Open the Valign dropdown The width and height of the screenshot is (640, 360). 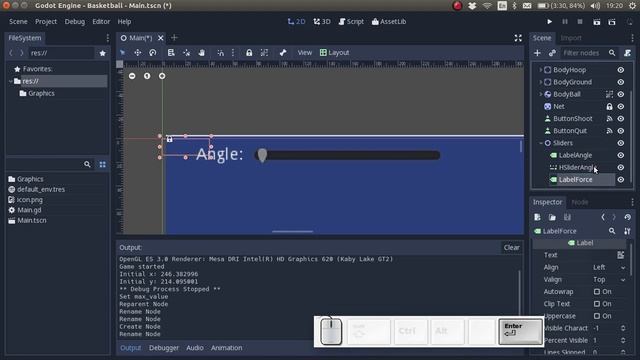click(x=609, y=280)
